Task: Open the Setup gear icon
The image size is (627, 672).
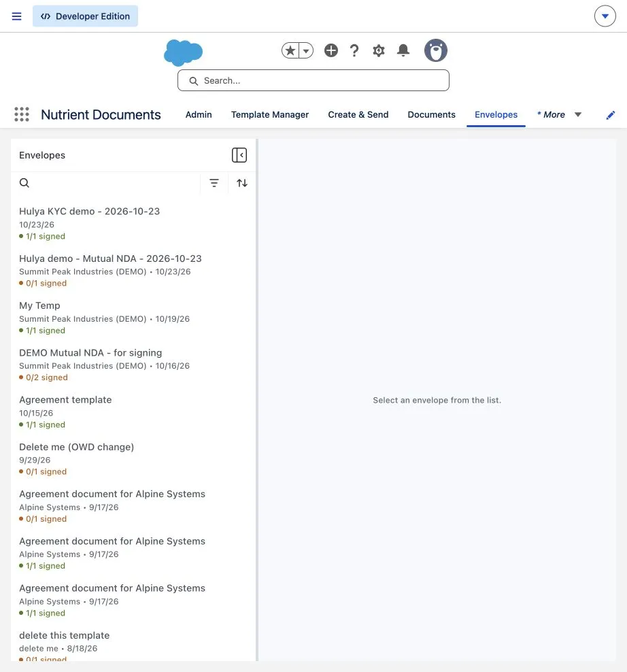Action: (378, 50)
